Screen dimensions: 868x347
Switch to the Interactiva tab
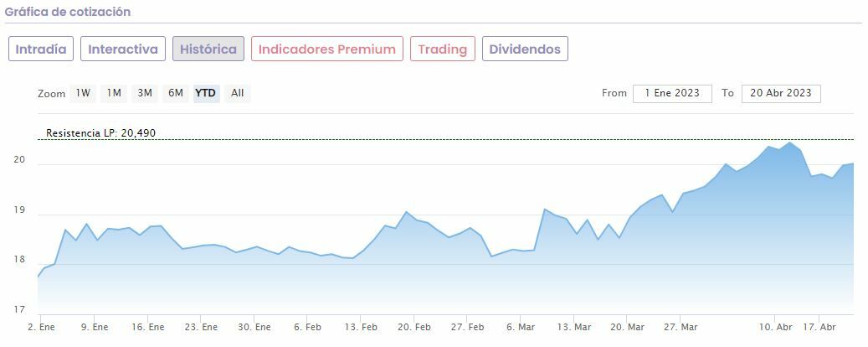coord(123,49)
